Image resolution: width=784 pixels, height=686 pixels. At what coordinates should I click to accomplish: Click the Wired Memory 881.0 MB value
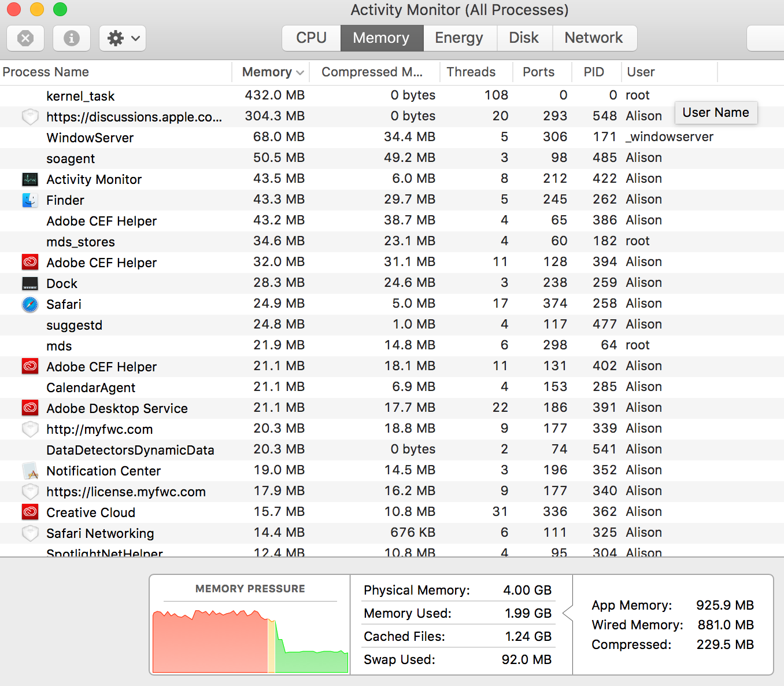coord(726,625)
